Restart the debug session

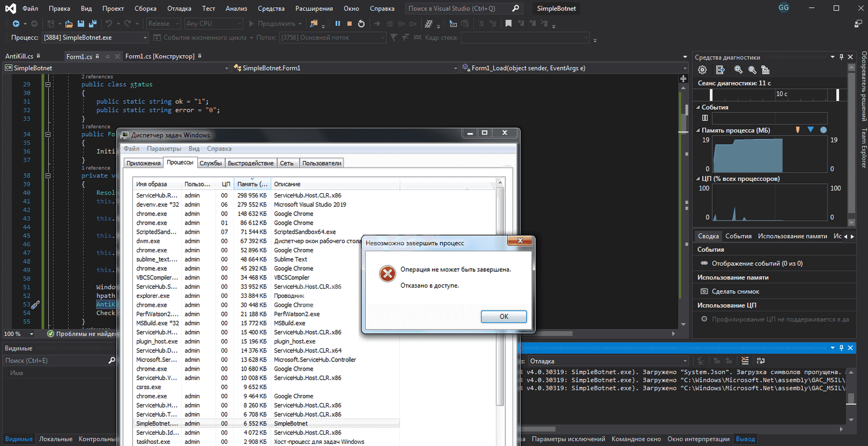(x=361, y=24)
